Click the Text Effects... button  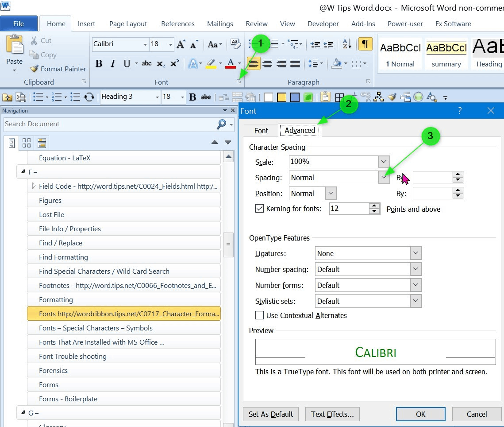[332, 414]
